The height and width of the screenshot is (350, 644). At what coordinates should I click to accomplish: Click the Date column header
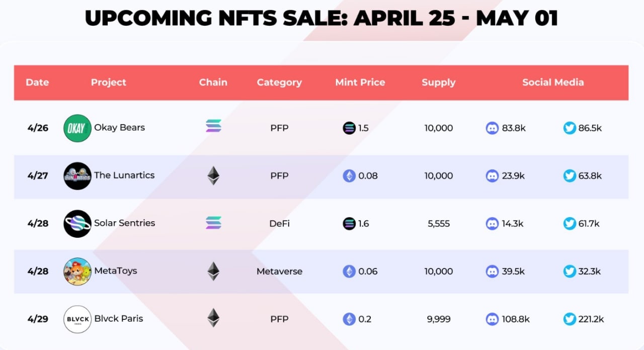37,82
